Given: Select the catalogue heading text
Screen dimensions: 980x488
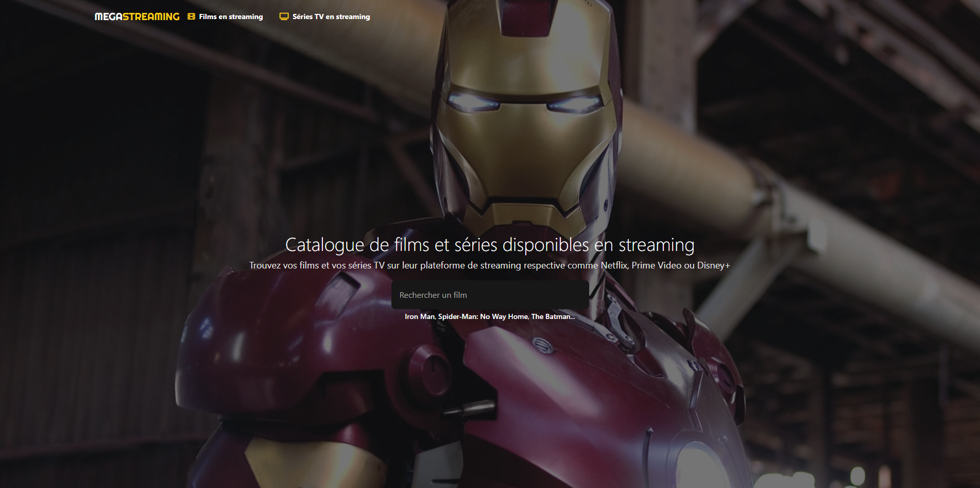Looking at the screenshot, I should pos(490,245).
